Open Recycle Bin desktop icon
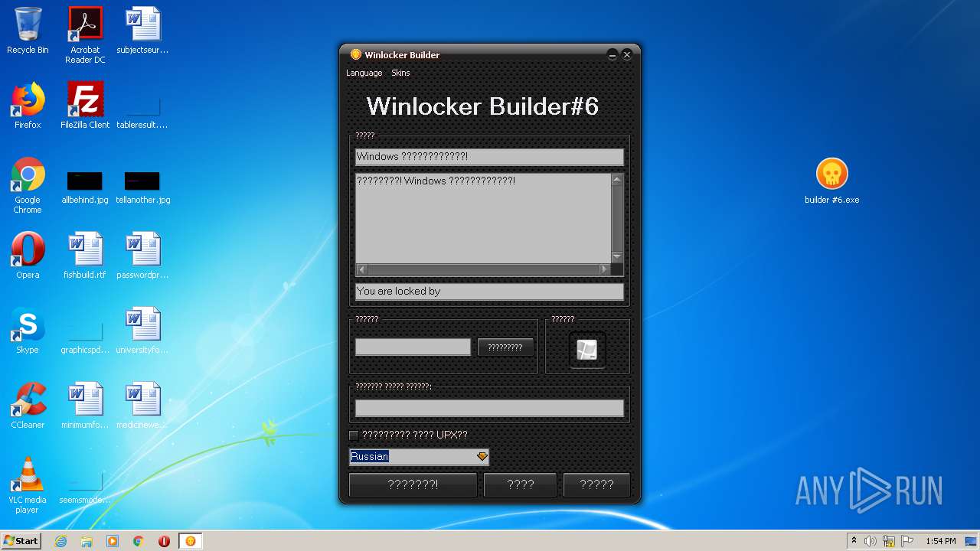 [x=28, y=31]
